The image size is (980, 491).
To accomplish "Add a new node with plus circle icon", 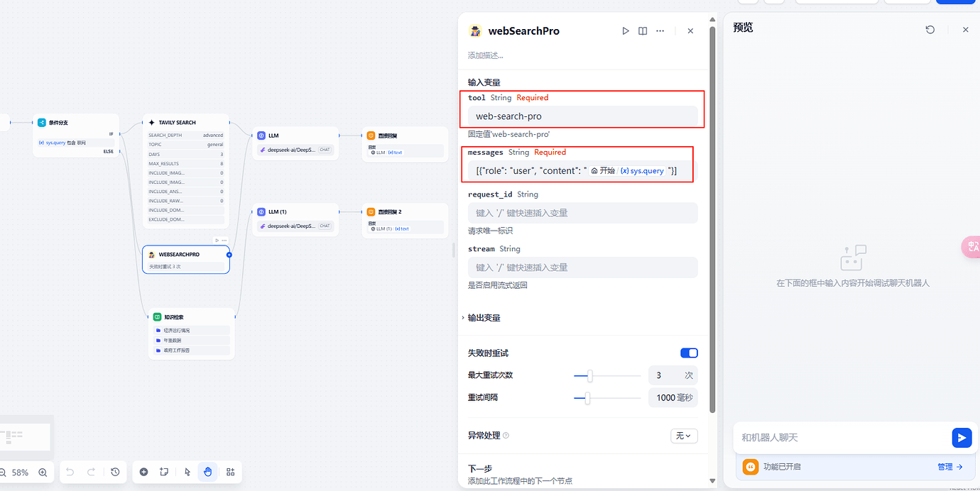I will tap(144, 472).
